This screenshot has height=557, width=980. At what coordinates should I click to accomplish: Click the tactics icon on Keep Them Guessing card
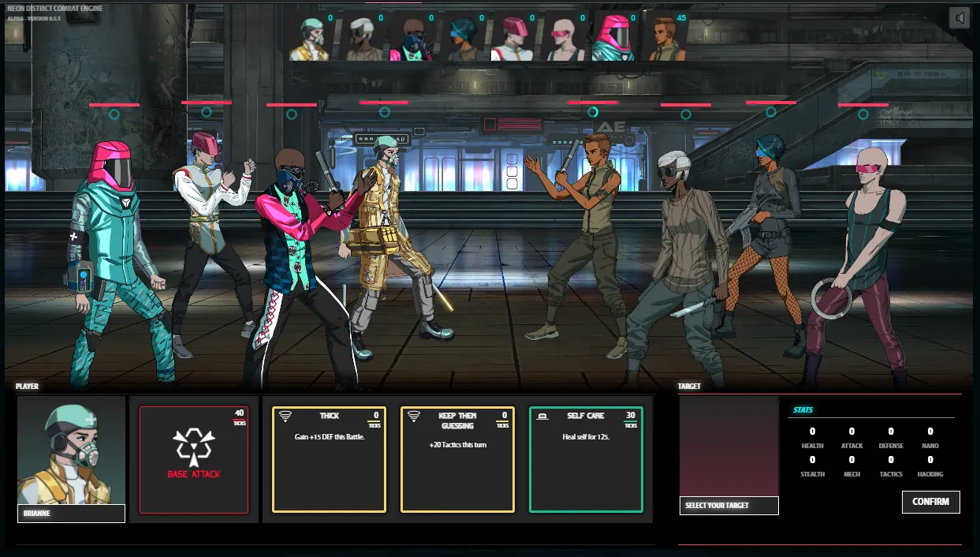pyautogui.click(x=414, y=417)
